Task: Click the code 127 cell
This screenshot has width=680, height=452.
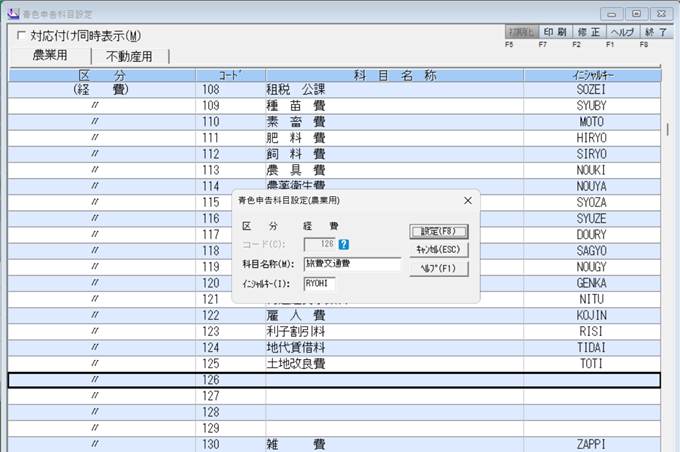Action: [x=230, y=396]
